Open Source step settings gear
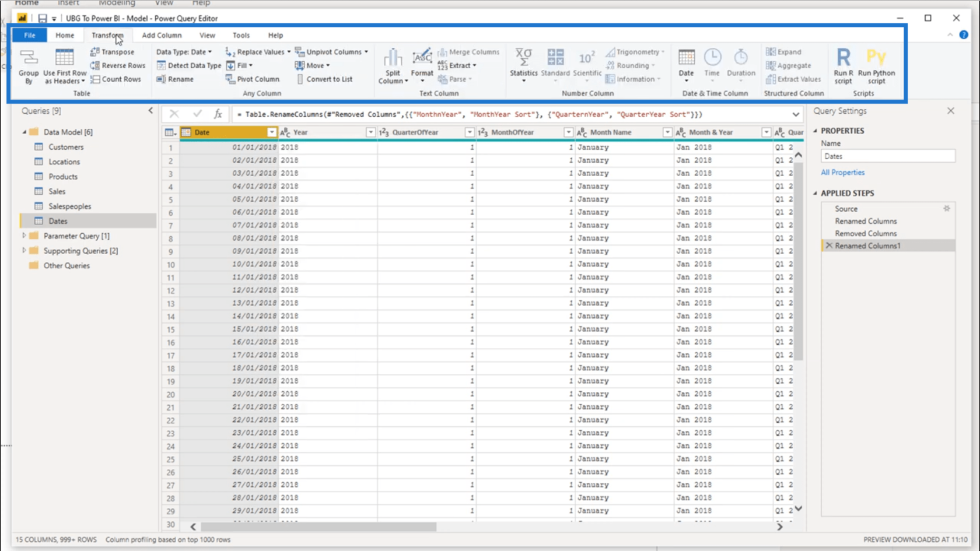 (947, 209)
